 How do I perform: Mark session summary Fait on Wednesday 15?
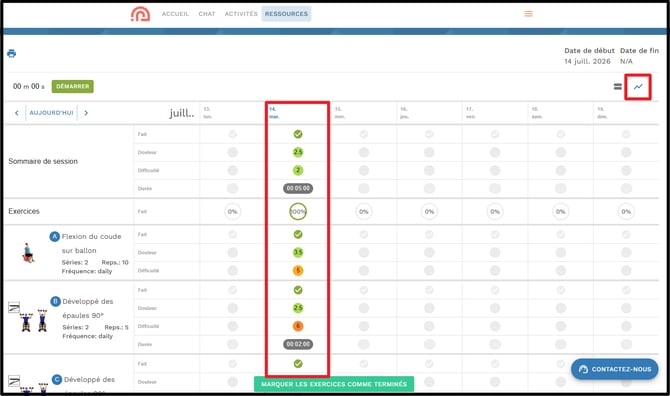tap(364, 134)
